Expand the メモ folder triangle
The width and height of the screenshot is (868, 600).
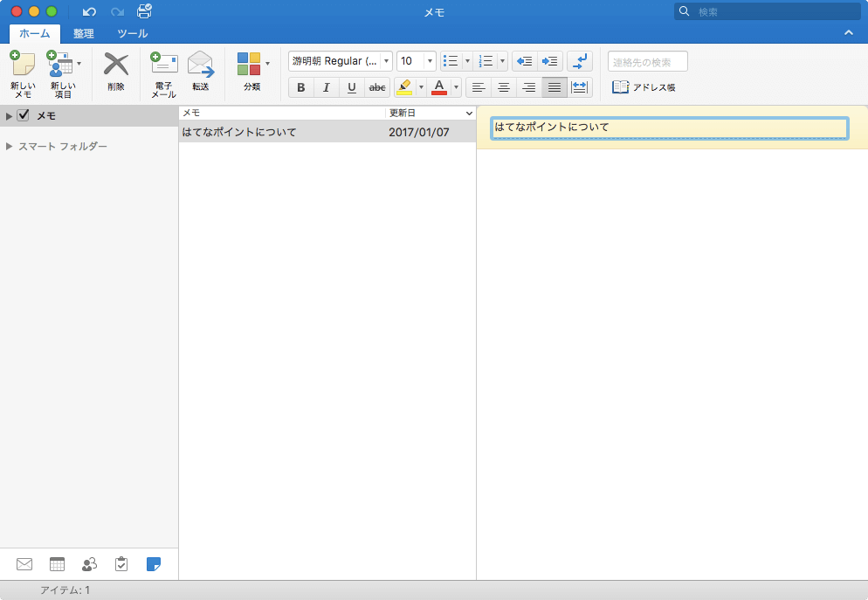pyautogui.click(x=9, y=116)
